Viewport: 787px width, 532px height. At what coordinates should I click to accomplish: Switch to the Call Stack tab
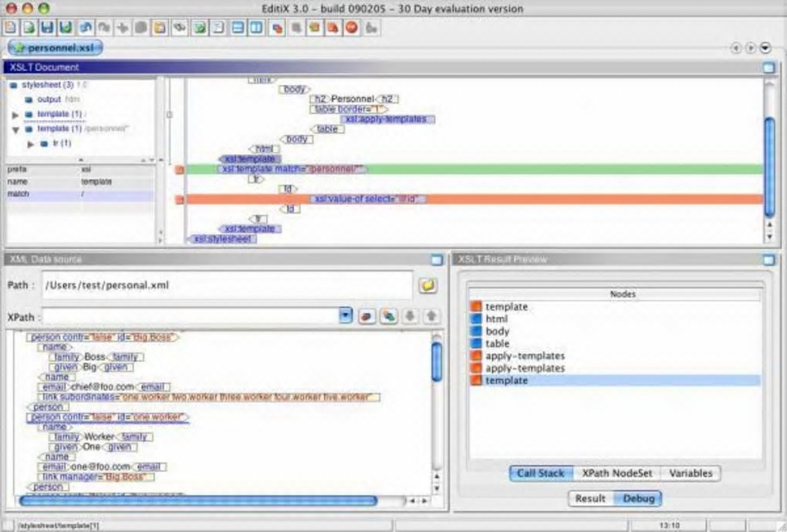click(541, 473)
